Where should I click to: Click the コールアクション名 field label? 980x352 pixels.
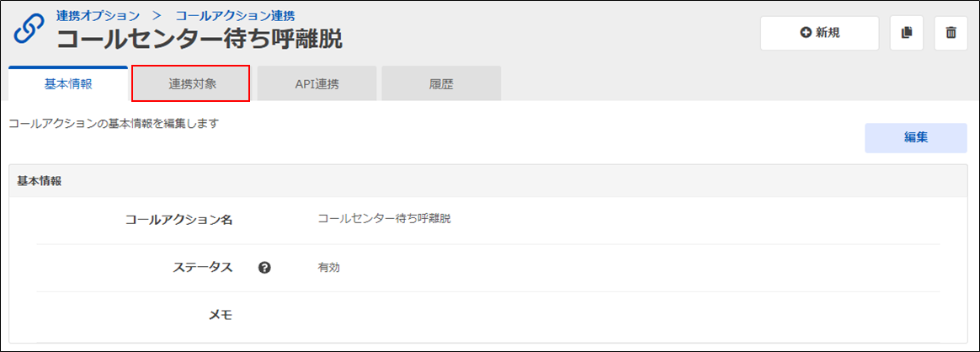tap(178, 220)
